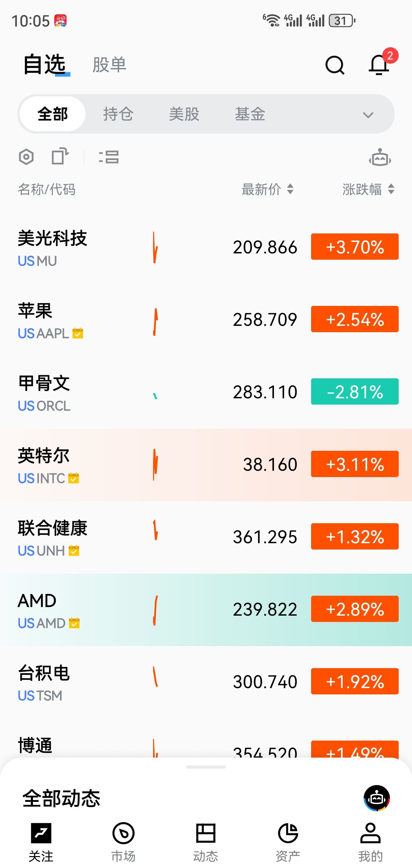Open the search magnifier icon
412x868 pixels.
pos(335,65)
